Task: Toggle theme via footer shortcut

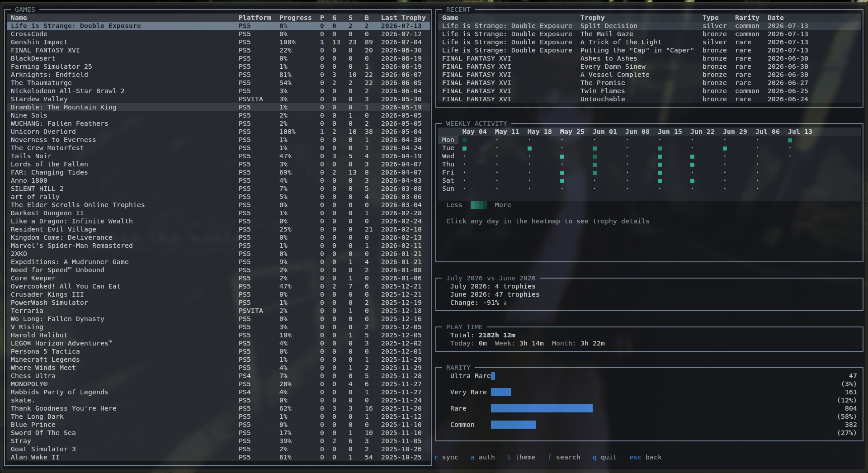Action: coord(521,457)
